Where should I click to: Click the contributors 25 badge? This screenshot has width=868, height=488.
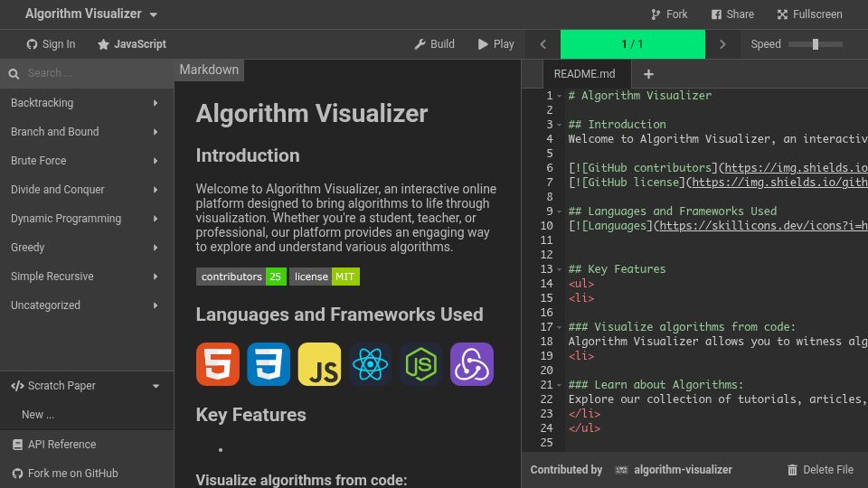point(241,277)
